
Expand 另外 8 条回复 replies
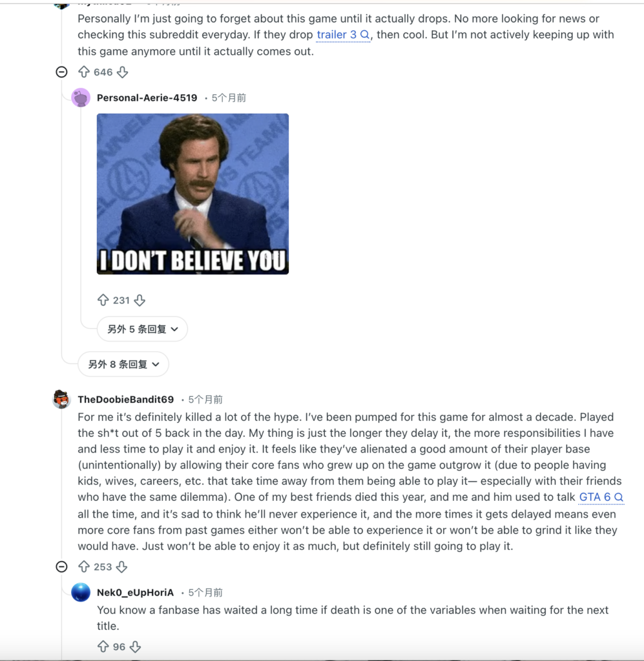coord(123,365)
